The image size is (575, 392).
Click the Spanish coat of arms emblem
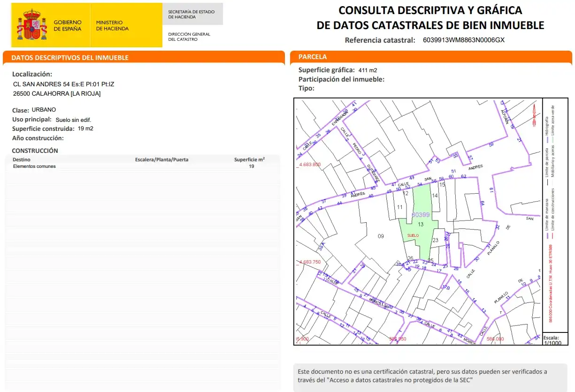(32, 25)
